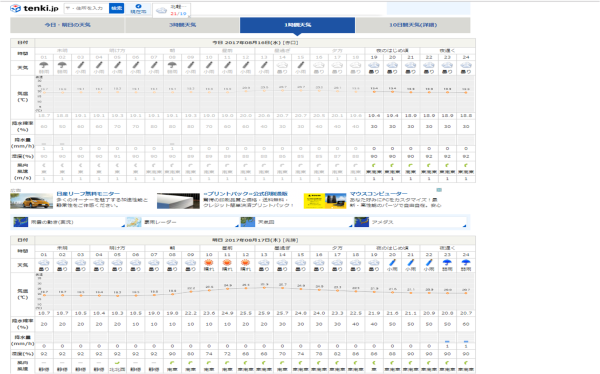Click today's 24時 cloudy icon
Screen dimensions: 600x374
[466, 65]
